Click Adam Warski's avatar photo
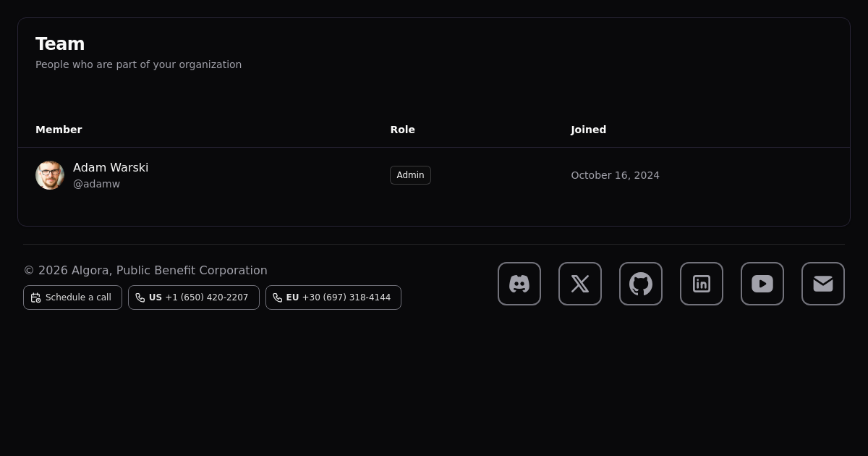Image resolution: width=868 pixels, height=456 pixels. pos(50,175)
